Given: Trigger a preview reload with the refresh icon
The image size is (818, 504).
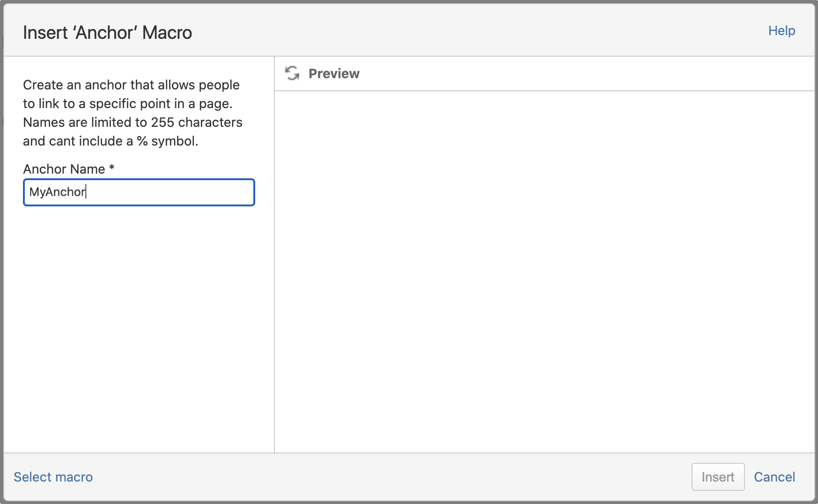Looking at the screenshot, I should [x=291, y=73].
